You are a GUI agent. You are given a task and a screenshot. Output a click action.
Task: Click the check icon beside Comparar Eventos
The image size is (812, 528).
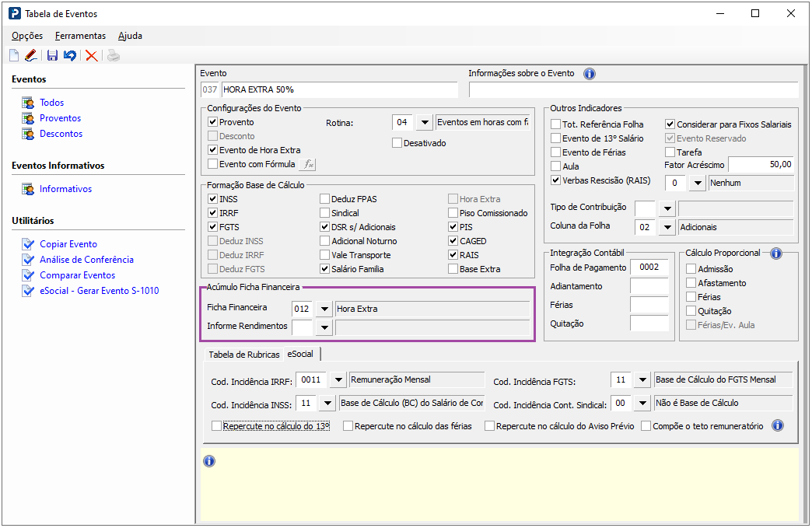28,274
